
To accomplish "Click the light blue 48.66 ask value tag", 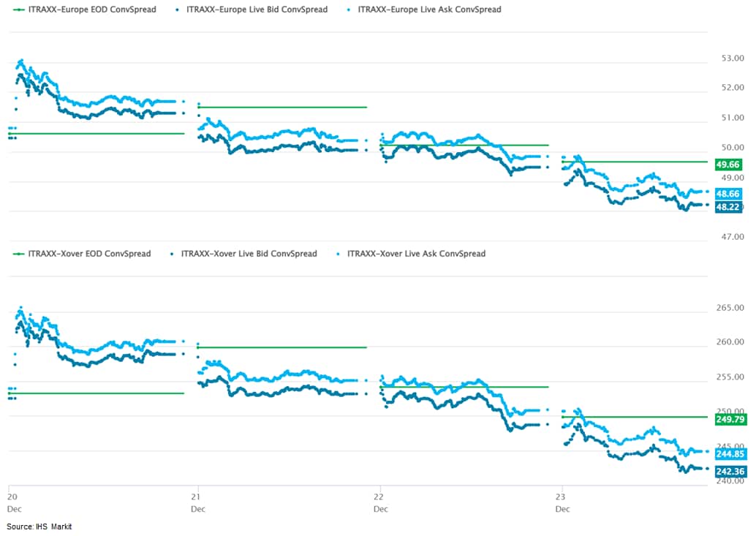I will click(x=728, y=194).
